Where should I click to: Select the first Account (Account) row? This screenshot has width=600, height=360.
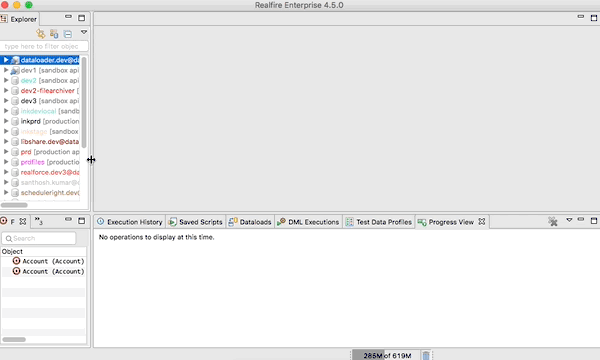click(x=43, y=261)
